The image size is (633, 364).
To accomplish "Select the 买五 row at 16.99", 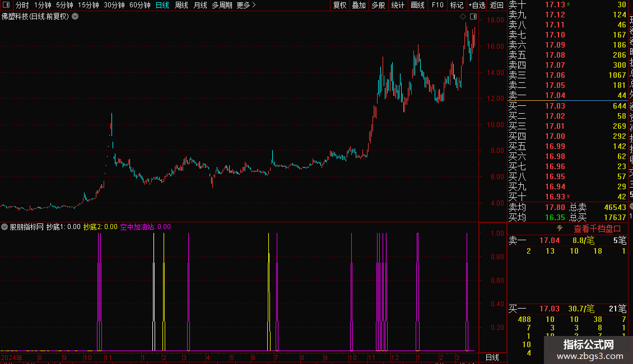I will (x=567, y=146).
